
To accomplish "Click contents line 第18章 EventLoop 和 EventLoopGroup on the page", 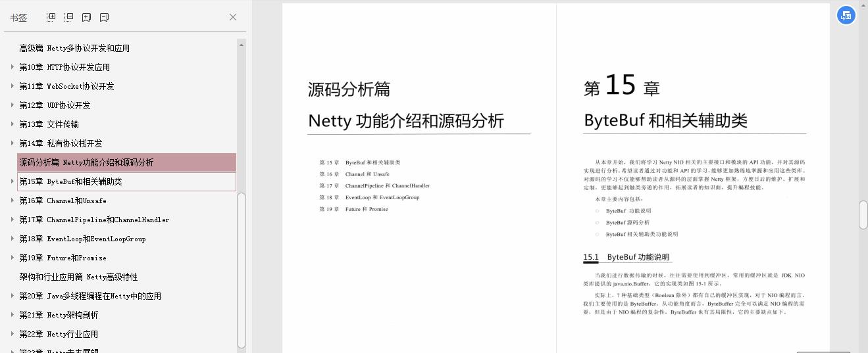I will tap(369, 197).
